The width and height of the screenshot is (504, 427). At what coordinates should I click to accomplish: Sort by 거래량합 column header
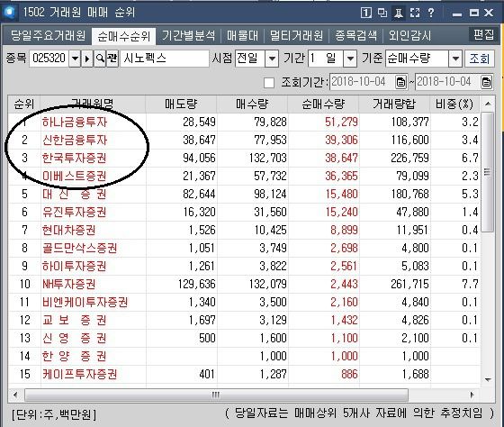coord(394,104)
